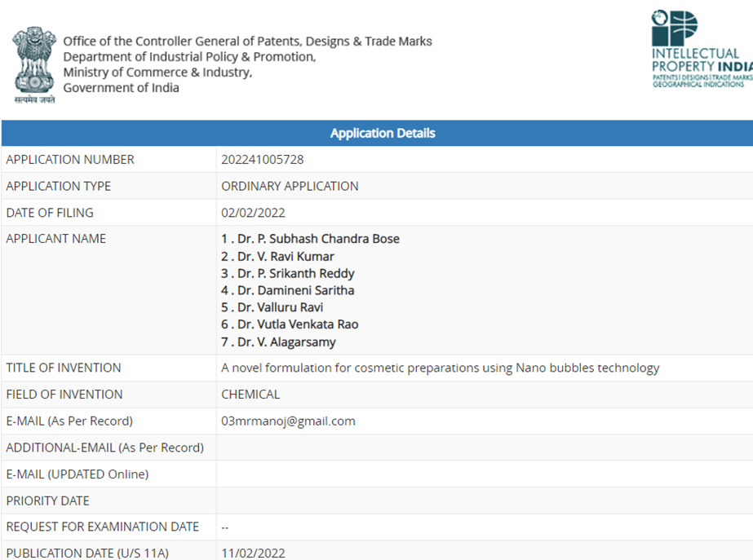This screenshot has width=753, height=560.
Task: Click the Intellectual Property India logo
Action: 701,49
